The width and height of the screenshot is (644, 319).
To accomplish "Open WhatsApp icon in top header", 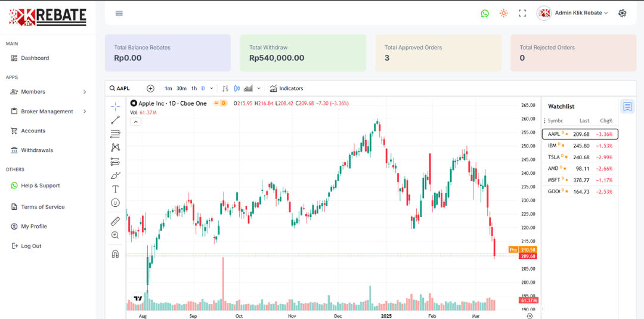I will point(485,13).
